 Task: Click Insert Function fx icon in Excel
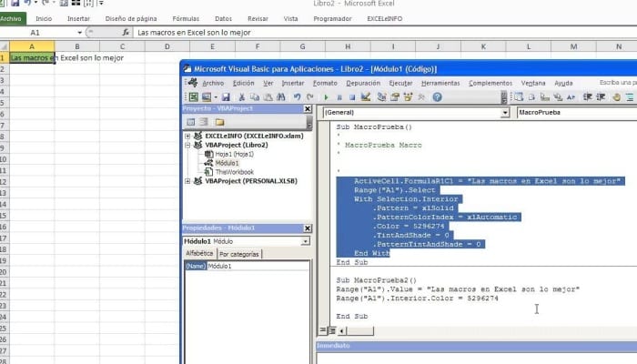[126, 33]
